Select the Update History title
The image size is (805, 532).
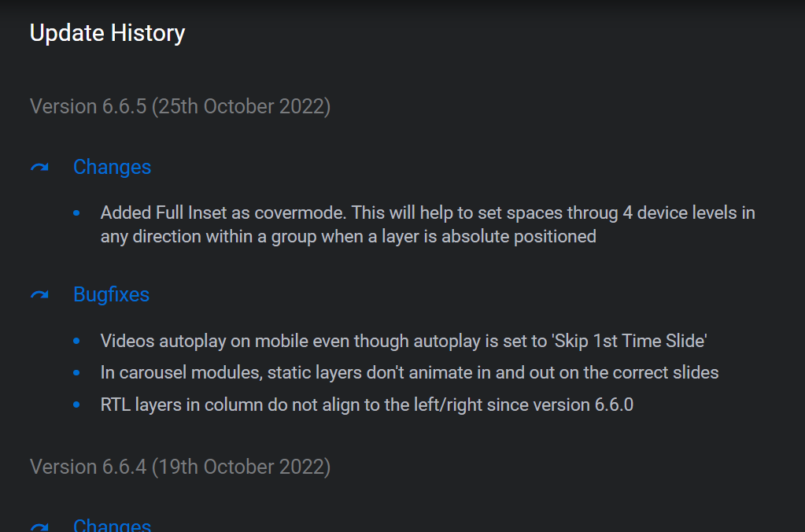pyautogui.click(x=107, y=33)
